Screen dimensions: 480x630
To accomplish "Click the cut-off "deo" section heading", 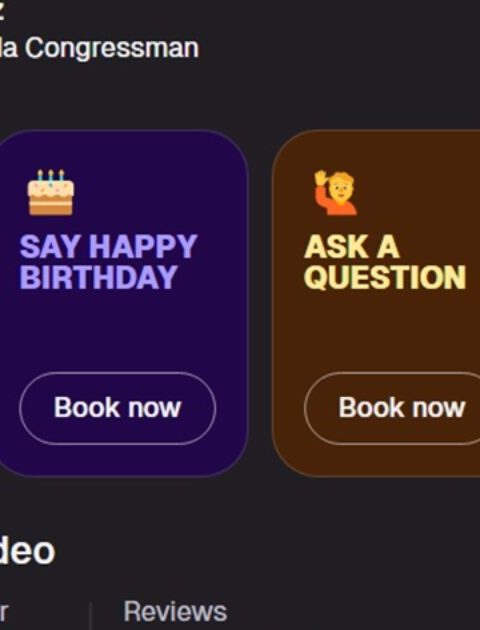I will [27, 551].
